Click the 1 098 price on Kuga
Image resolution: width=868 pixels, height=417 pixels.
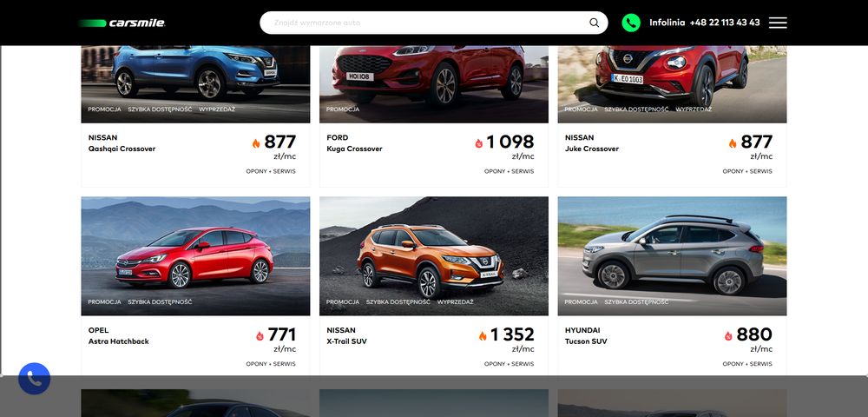(510, 142)
